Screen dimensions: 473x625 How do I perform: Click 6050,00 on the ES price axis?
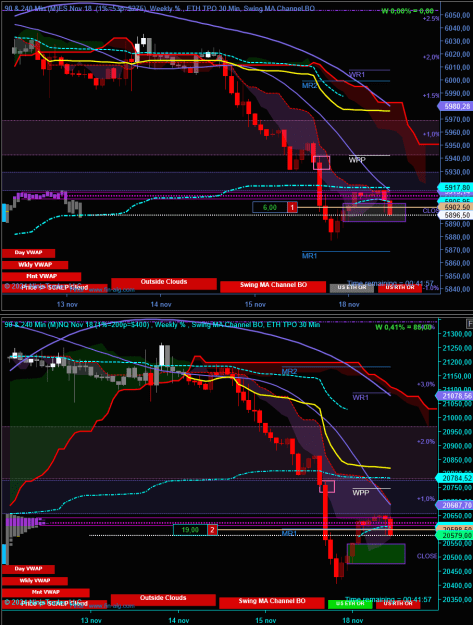[457, 15]
